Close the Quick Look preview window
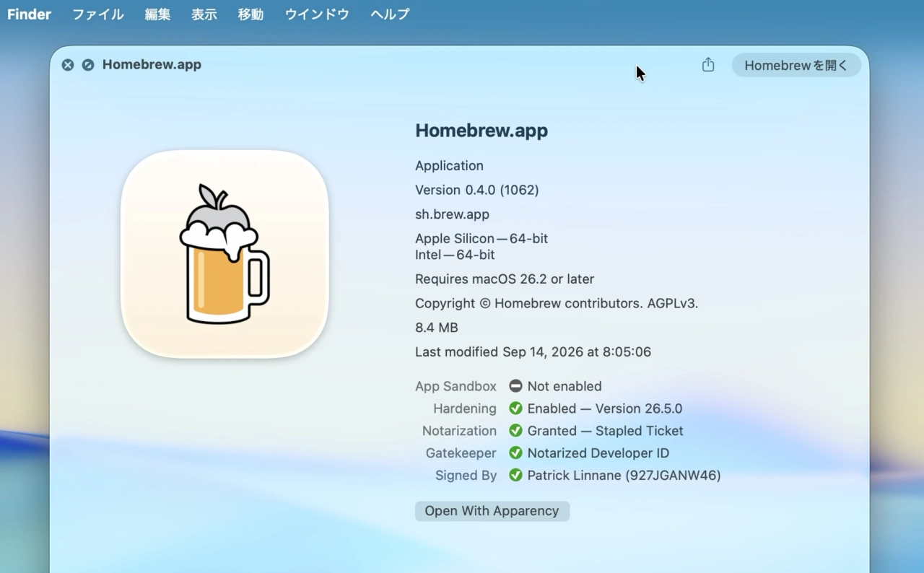Image resolution: width=924 pixels, height=573 pixels. [68, 65]
